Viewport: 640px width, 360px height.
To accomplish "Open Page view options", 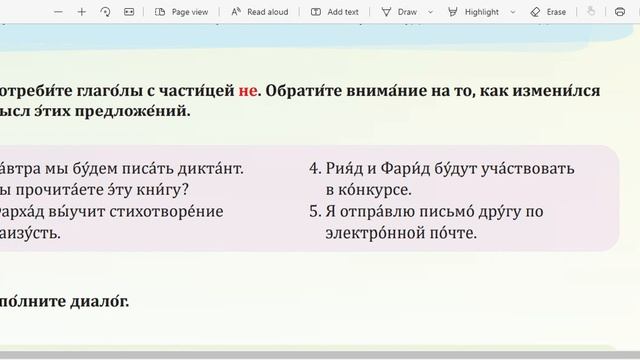I will pyautogui.click(x=182, y=12).
